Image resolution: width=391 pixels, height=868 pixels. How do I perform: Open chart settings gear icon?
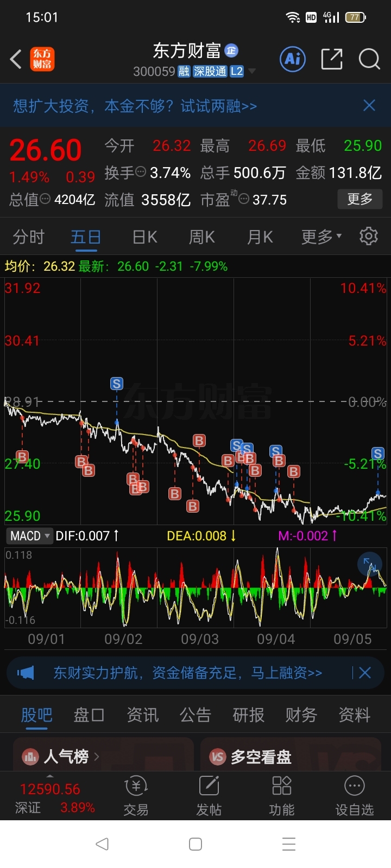click(x=369, y=236)
